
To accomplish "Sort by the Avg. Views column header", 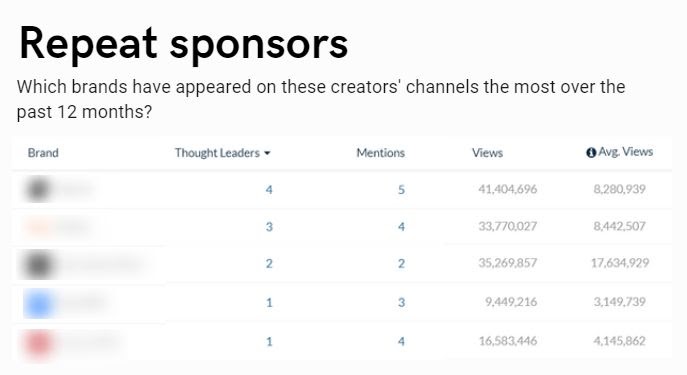I will (626, 152).
